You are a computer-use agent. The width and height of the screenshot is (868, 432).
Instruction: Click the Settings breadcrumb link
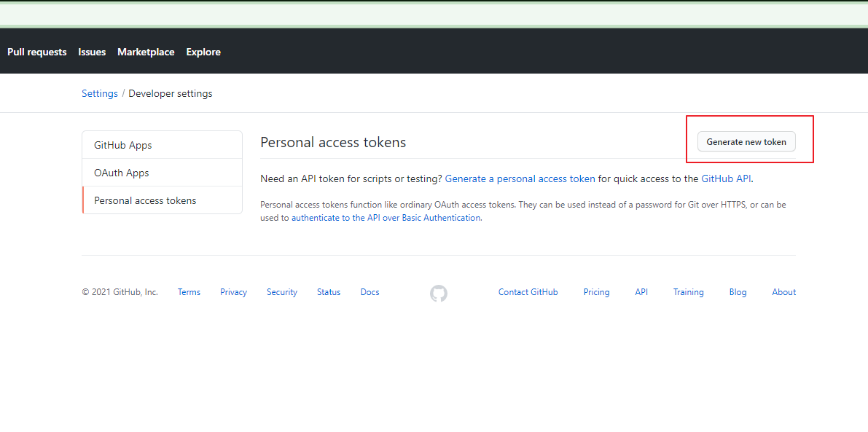(x=100, y=93)
